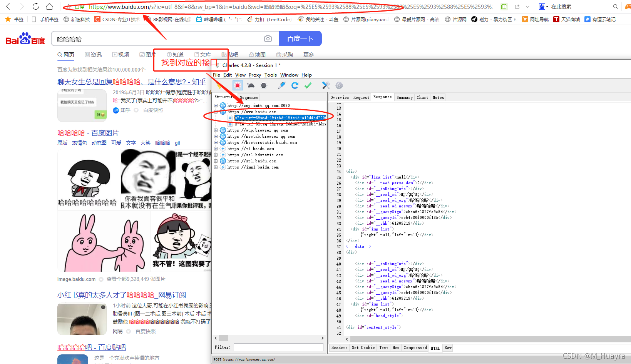Switch to the Overview tab
Screen dimensions: 631x364
[x=340, y=97]
